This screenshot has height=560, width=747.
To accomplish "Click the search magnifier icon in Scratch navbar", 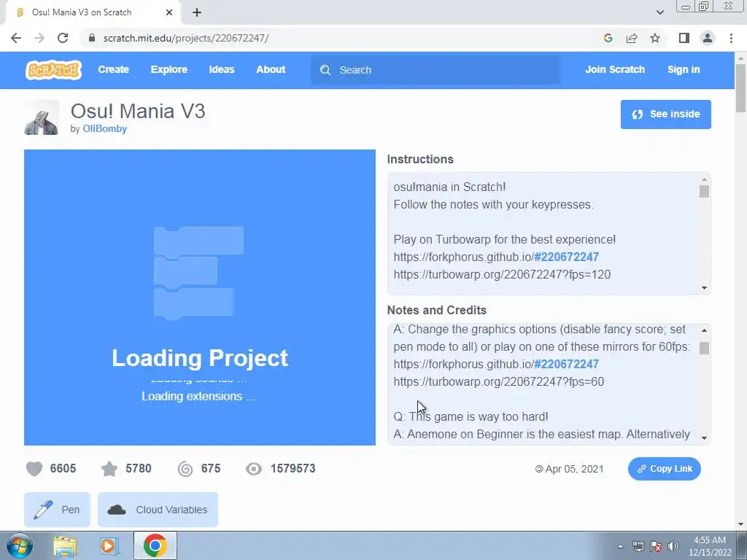I will 325,70.
